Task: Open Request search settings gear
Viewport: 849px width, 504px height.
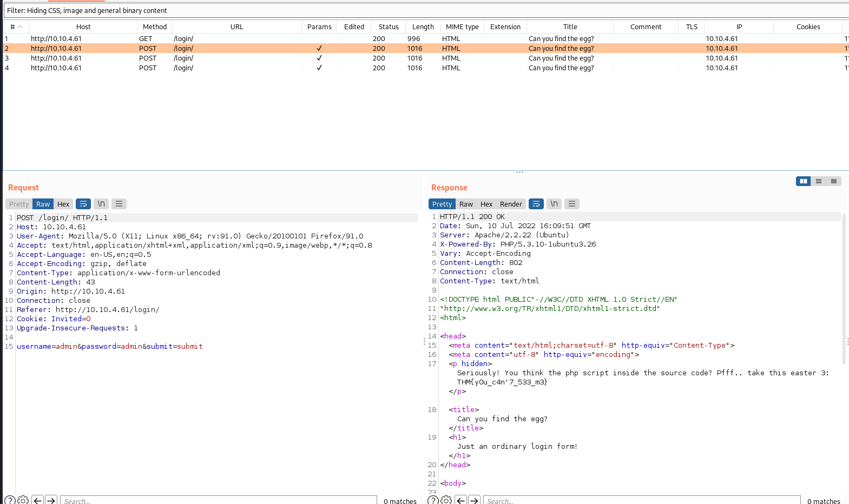Action: [x=23, y=500]
